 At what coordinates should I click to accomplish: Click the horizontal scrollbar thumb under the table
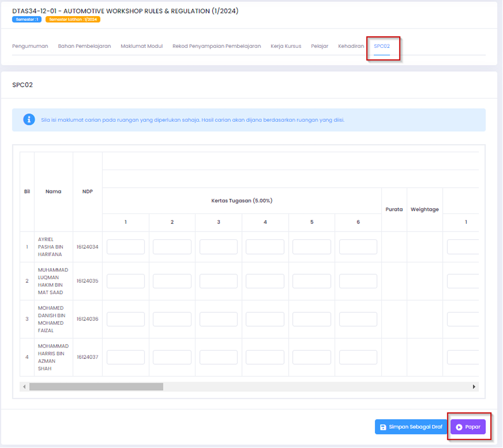(96, 387)
